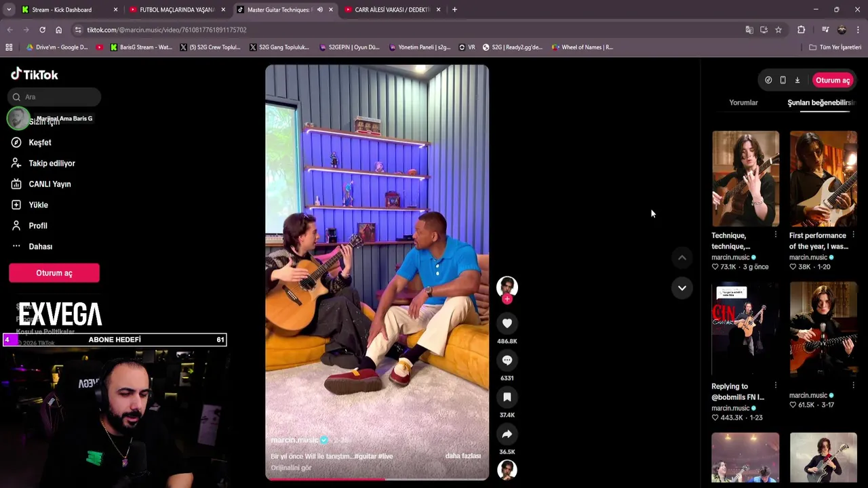The width and height of the screenshot is (868, 488).
Task: Switch to Şunları beğenebilirsiniz tab
Action: pyautogui.click(x=820, y=102)
